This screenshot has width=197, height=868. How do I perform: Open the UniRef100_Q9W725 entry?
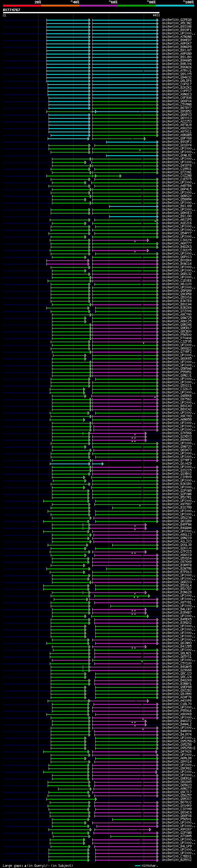point(177,318)
